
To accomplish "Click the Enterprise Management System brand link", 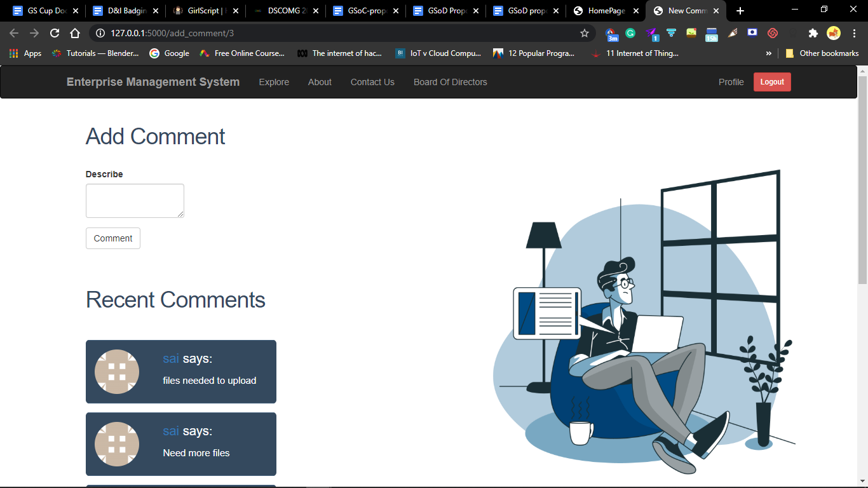I will [153, 82].
